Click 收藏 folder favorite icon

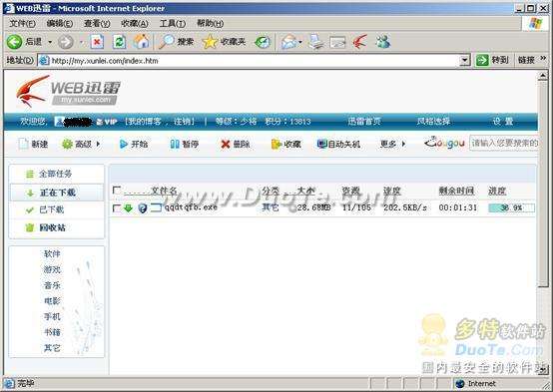point(276,144)
